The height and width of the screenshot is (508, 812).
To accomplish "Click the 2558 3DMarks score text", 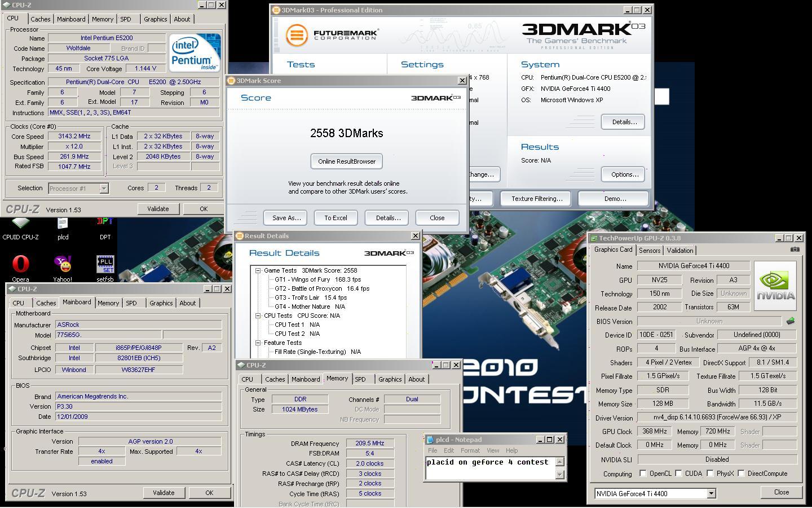I will [347, 133].
